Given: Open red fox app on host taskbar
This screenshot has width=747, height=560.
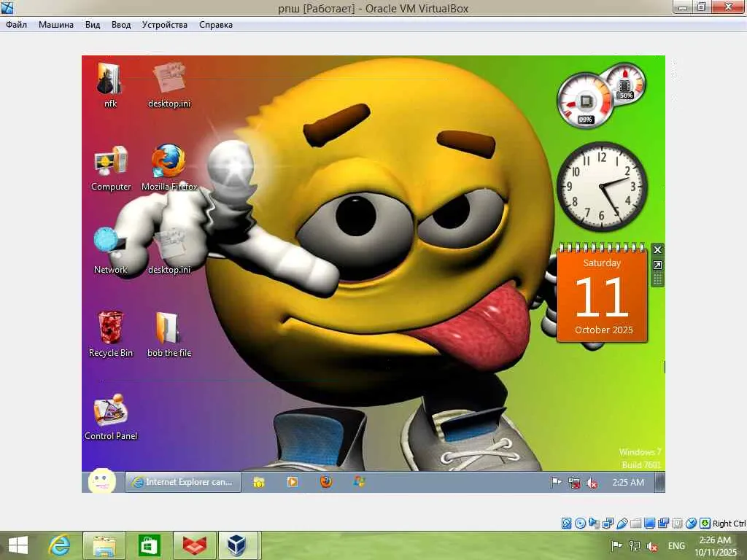Looking at the screenshot, I should pos(194,545).
